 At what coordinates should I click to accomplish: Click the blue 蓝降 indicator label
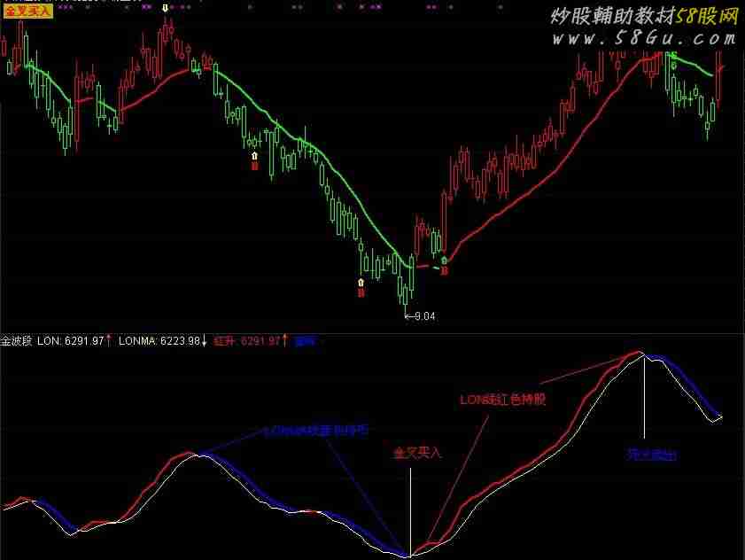(x=305, y=341)
